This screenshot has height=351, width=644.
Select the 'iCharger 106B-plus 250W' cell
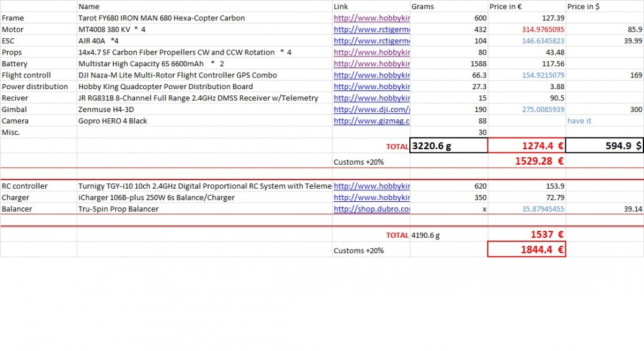click(x=204, y=197)
